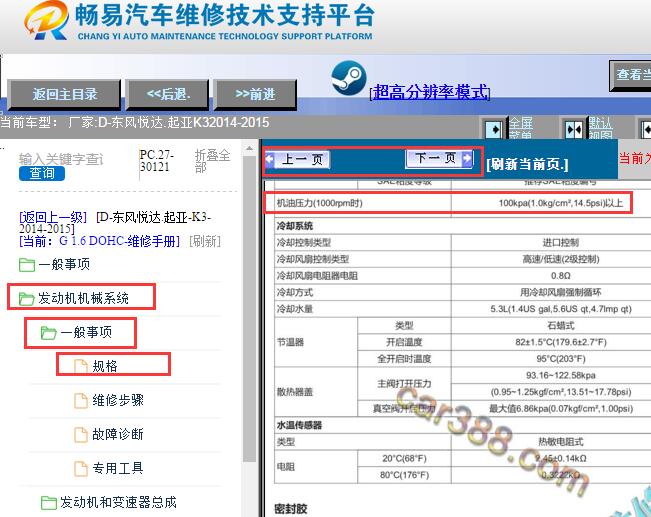The image size is (651, 517).
Task: Click the page icon next to 专用工具
Action: pyautogui.click(x=81, y=468)
